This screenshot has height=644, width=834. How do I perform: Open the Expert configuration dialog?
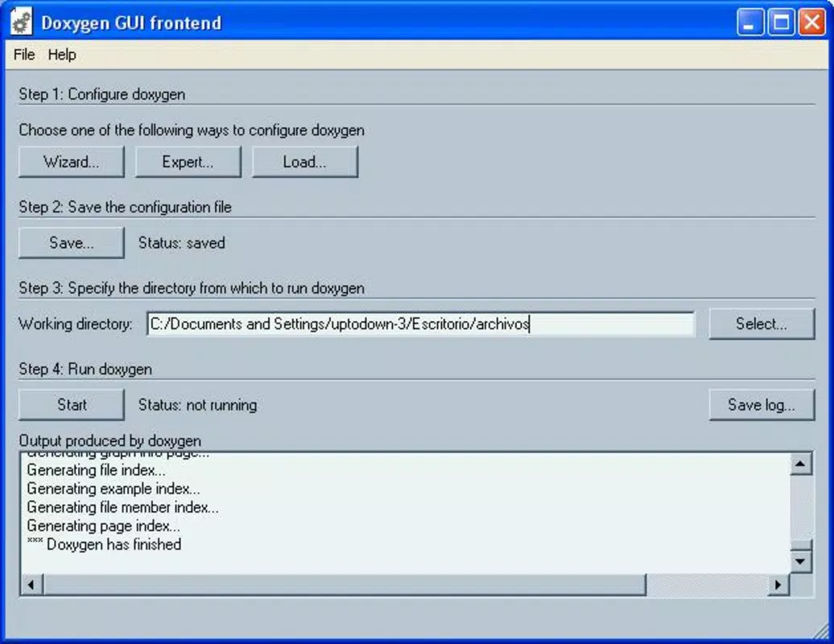pyautogui.click(x=188, y=162)
